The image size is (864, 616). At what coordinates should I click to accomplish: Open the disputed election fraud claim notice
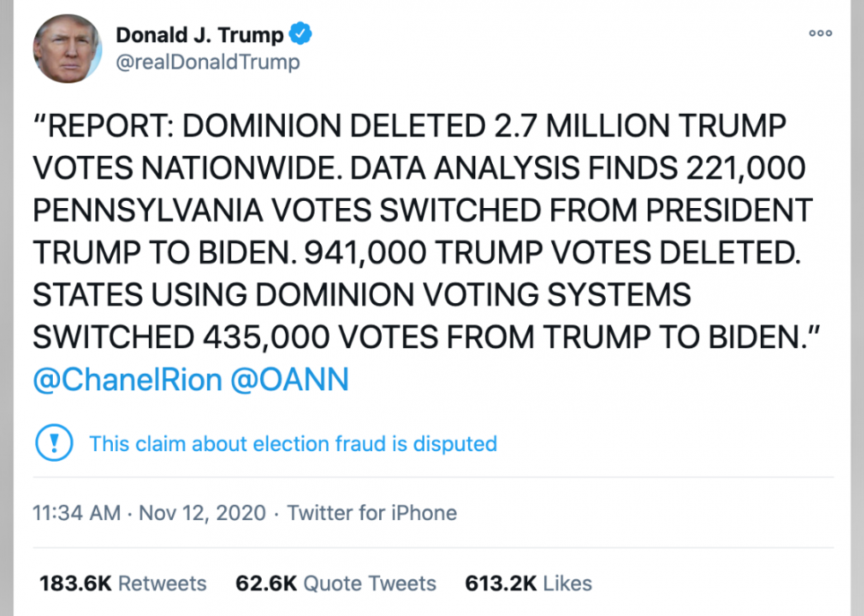293,443
